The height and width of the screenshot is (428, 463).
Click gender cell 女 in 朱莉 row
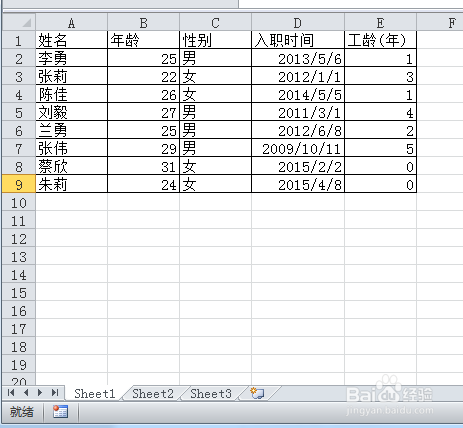(x=216, y=184)
